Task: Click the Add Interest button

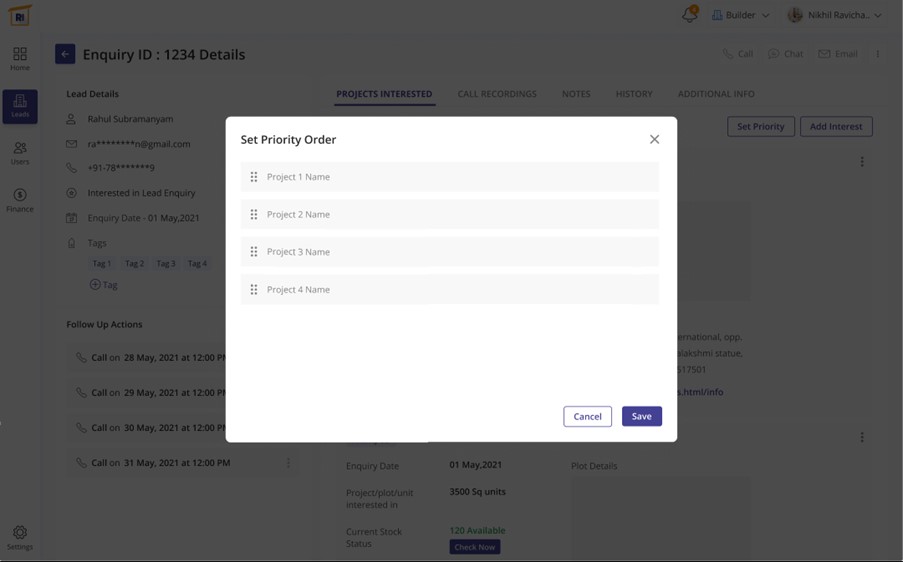Action: click(836, 127)
